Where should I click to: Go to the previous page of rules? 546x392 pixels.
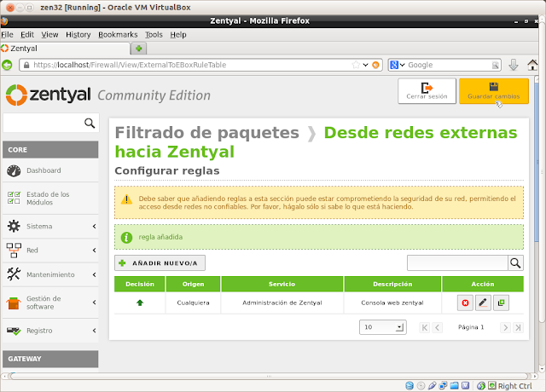tap(438, 327)
